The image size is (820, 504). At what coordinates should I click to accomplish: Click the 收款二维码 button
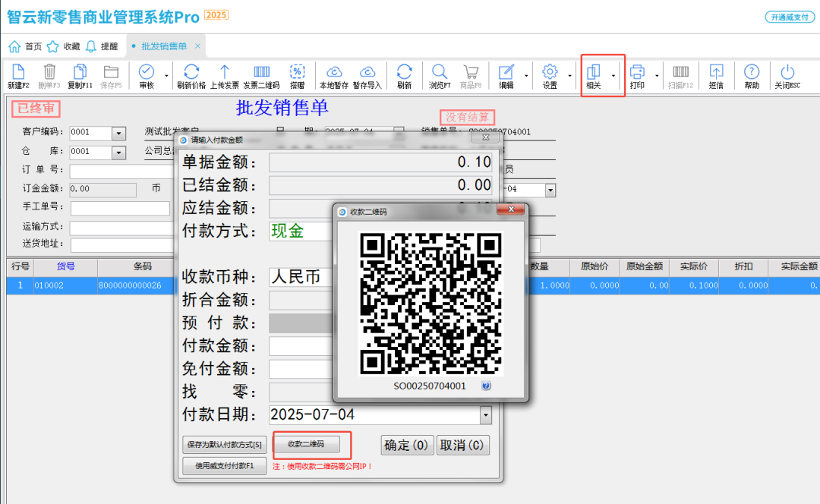307,444
